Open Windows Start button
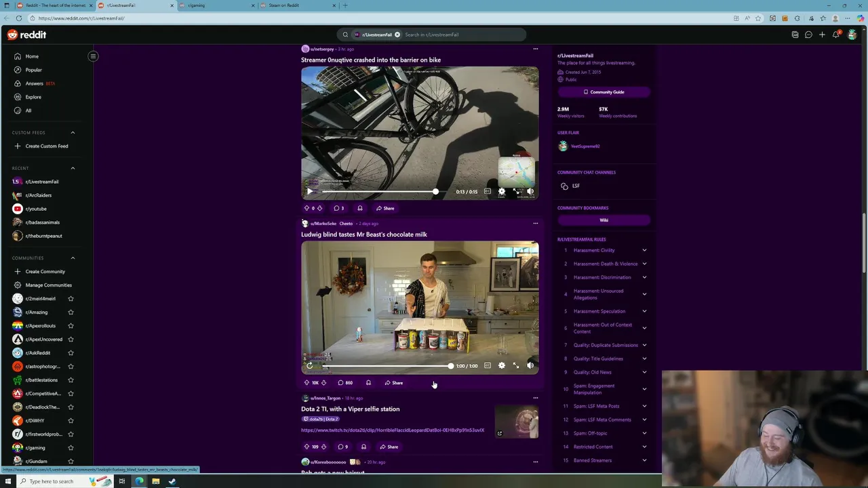The width and height of the screenshot is (868, 488). (x=8, y=481)
